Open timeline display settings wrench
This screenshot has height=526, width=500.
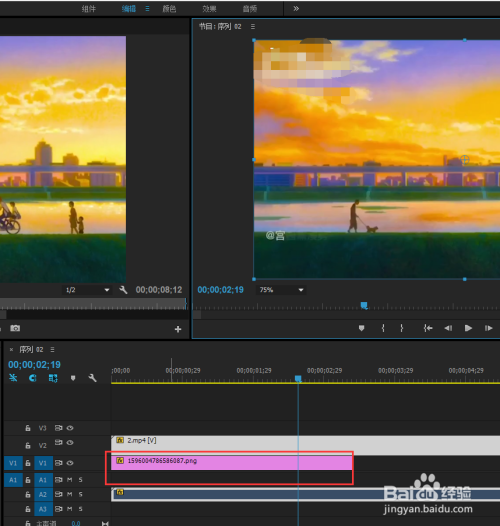tap(92, 378)
